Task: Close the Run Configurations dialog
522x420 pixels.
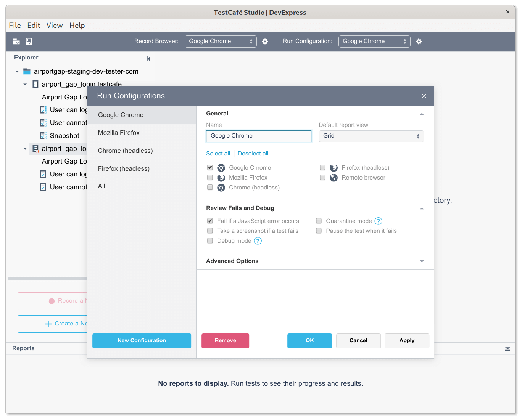Action: 424,96
